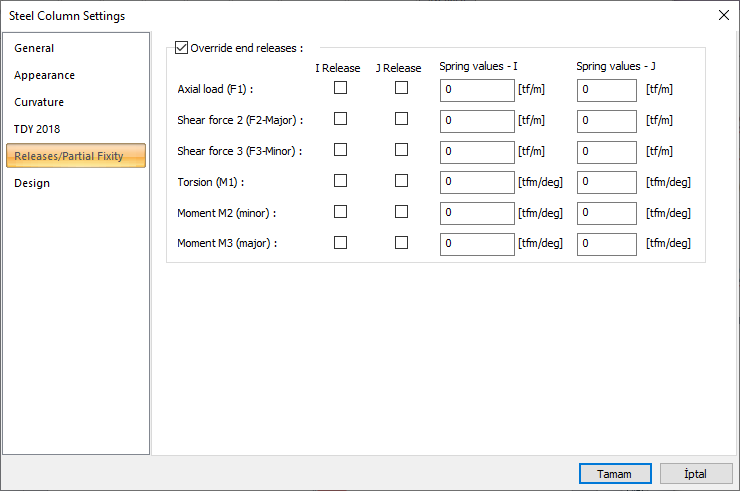Check I Release for Moment M3 (major)
The height and width of the screenshot is (491, 740).
(341, 243)
